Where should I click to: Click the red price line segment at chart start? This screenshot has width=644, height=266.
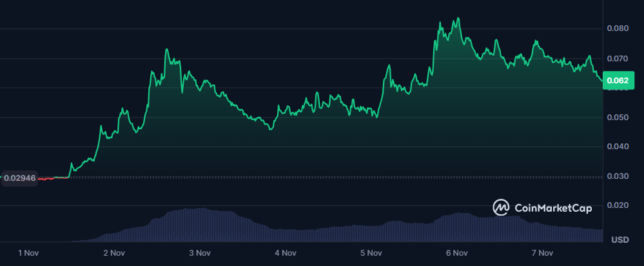pyautogui.click(x=46, y=178)
